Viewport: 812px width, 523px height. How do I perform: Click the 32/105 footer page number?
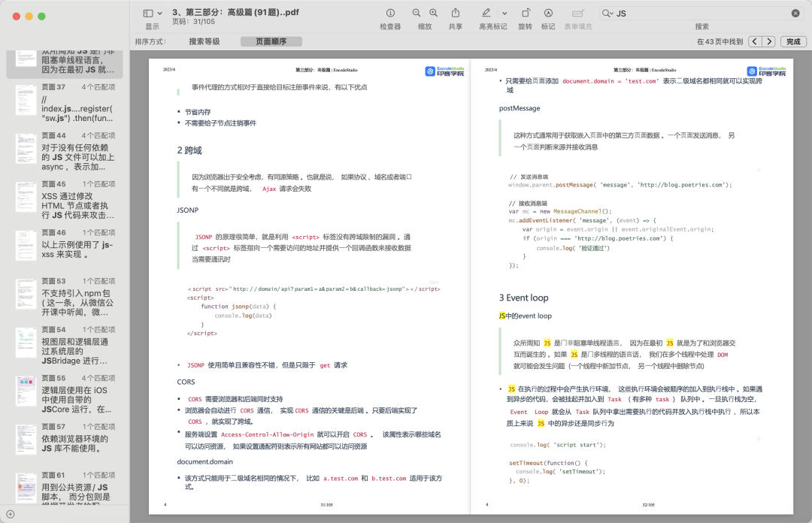coord(648,504)
